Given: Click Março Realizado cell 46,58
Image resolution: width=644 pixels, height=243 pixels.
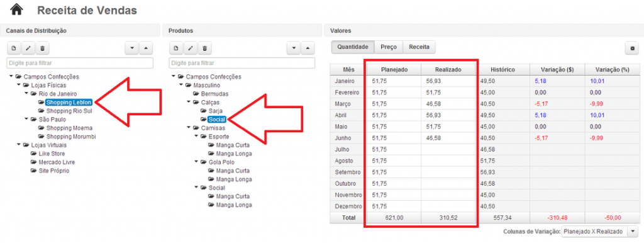Looking at the screenshot, I should 448,104.
